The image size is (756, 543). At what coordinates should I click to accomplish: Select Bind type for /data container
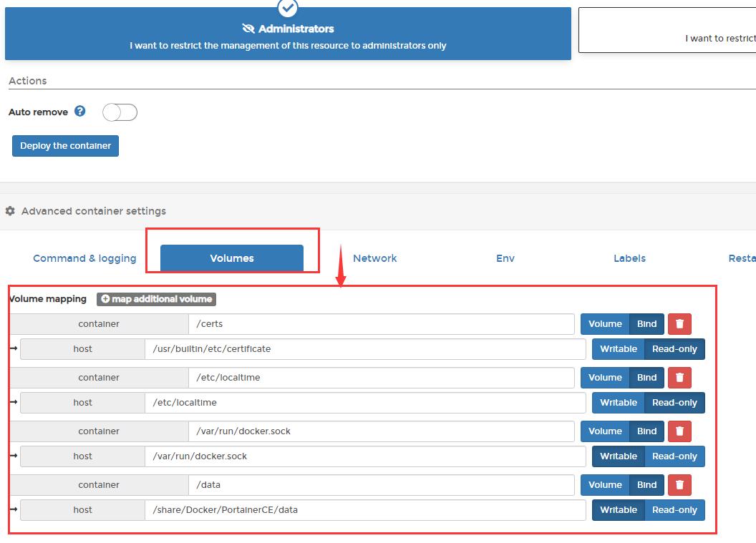click(x=646, y=485)
